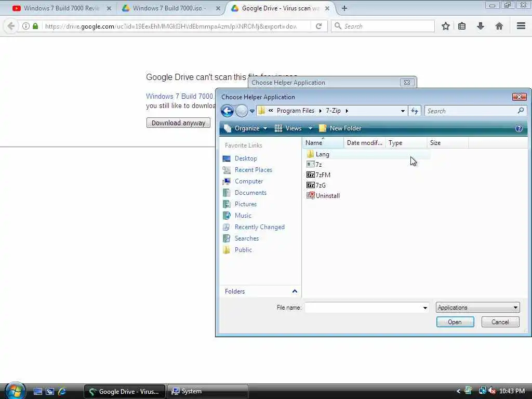The image size is (532, 399).
Task: Click the Views button
Action: point(288,128)
